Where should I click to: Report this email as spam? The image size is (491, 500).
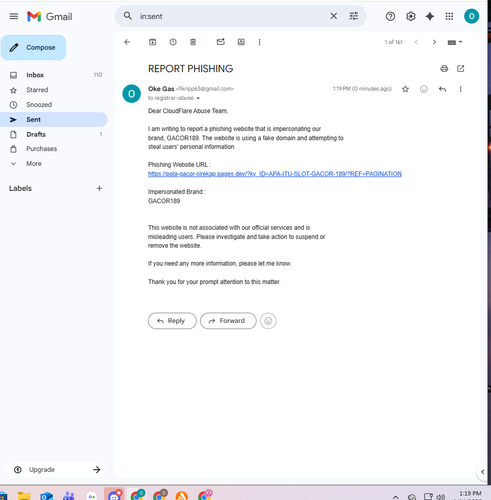[173, 42]
